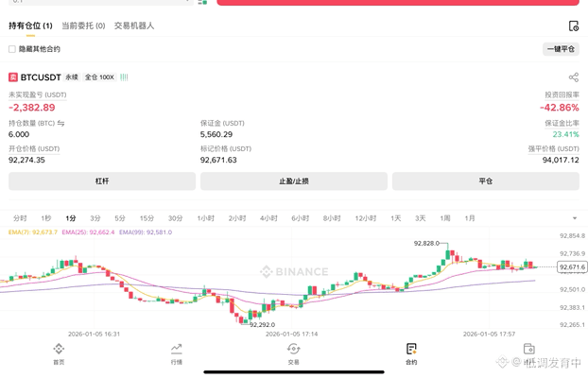Select the 15分 chart interval
The image size is (588, 378).
click(x=147, y=218)
